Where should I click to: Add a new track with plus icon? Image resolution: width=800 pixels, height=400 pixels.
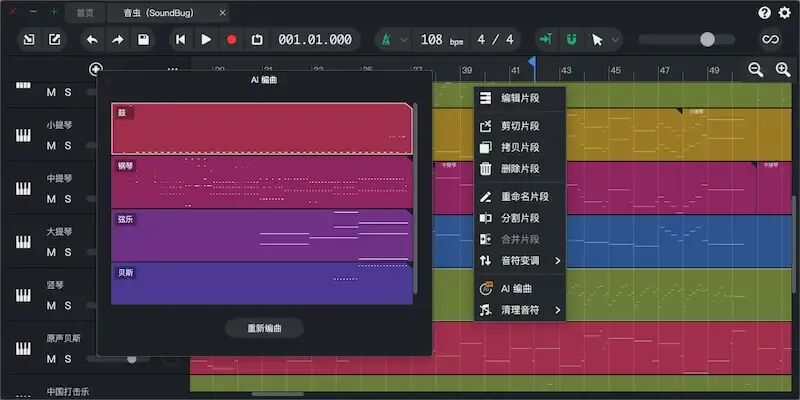(96, 69)
